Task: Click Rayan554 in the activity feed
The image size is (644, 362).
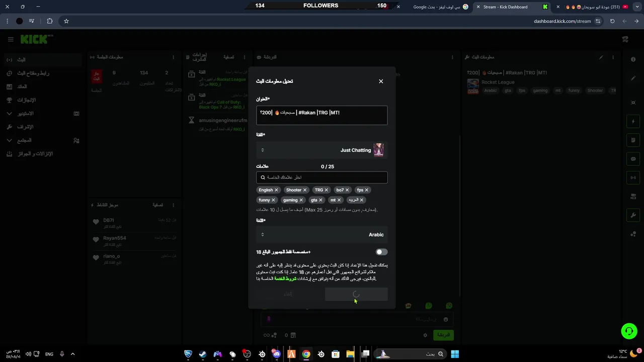Action: click(x=114, y=238)
